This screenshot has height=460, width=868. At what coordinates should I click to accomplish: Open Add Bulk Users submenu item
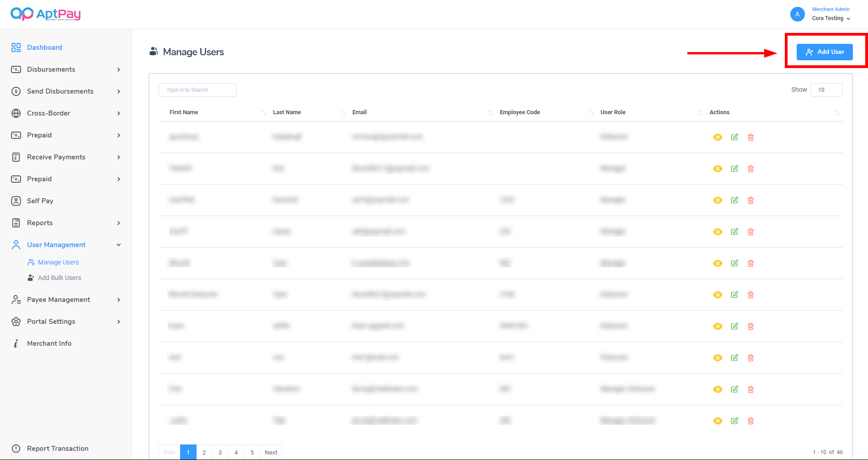tap(59, 278)
